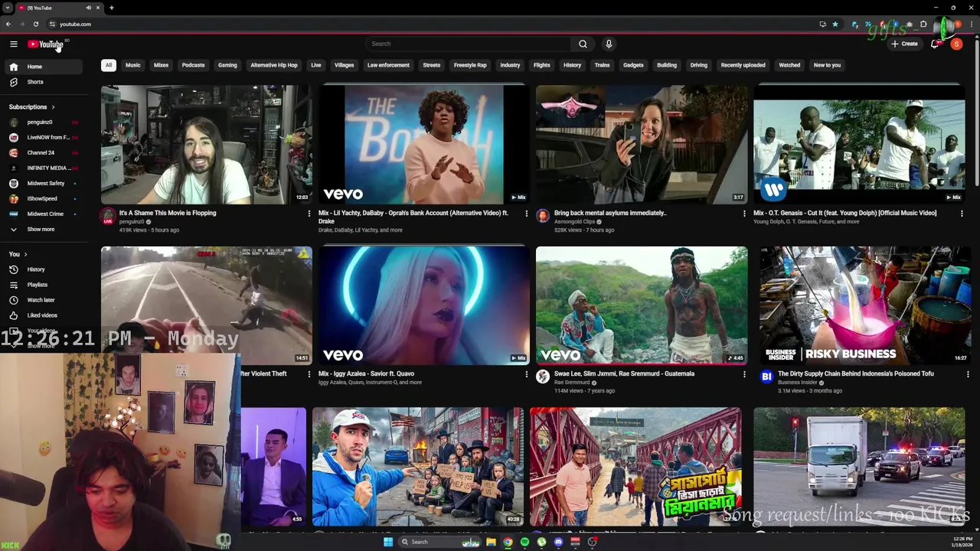Open options menu for Bring back mental asylums
980x551 pixels.
743,214
